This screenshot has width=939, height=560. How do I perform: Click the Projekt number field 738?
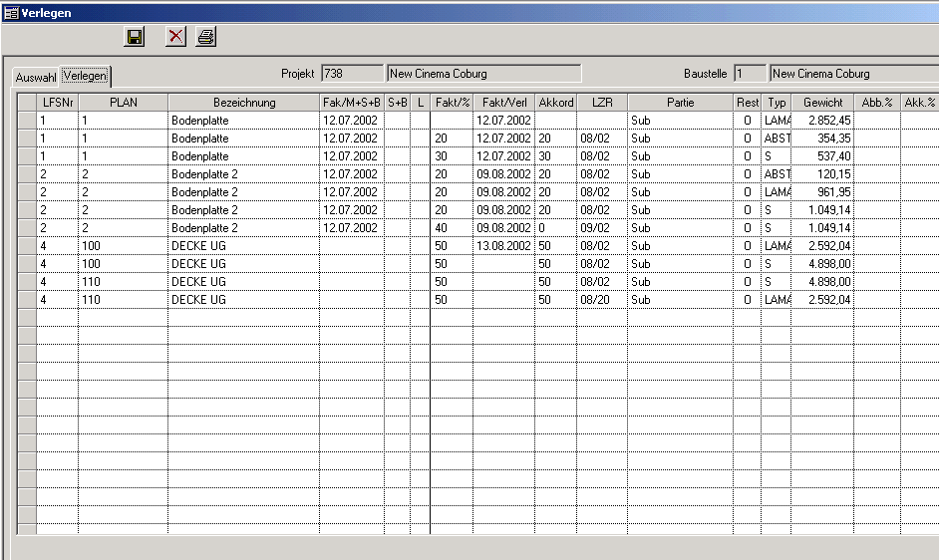[351, 74]
